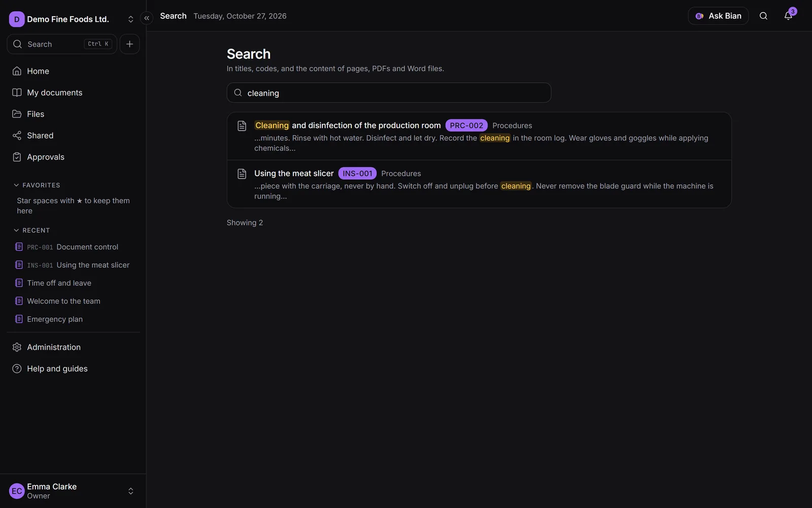
Task: Click the date Tuesday, October 27, 2026
Action: 240,16
